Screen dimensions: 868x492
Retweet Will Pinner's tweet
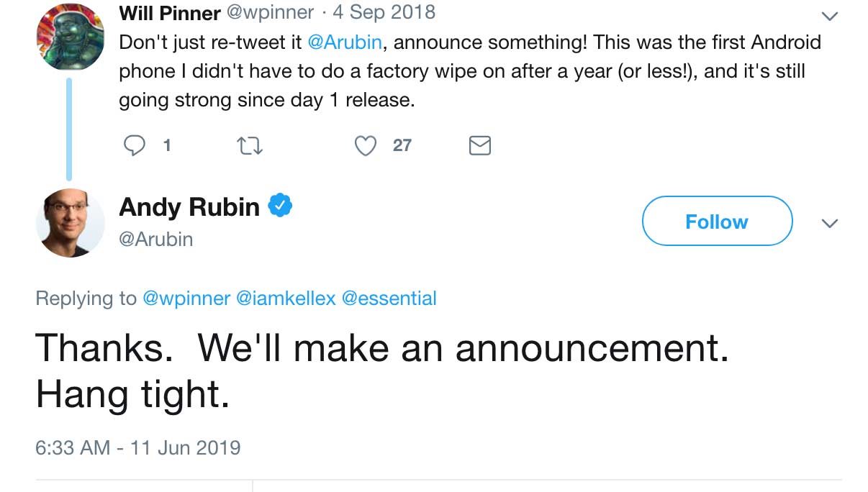point(250,146)
